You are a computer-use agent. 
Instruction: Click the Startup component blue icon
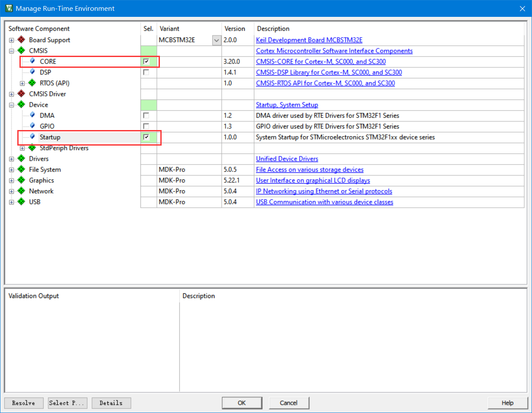(32, 137)
